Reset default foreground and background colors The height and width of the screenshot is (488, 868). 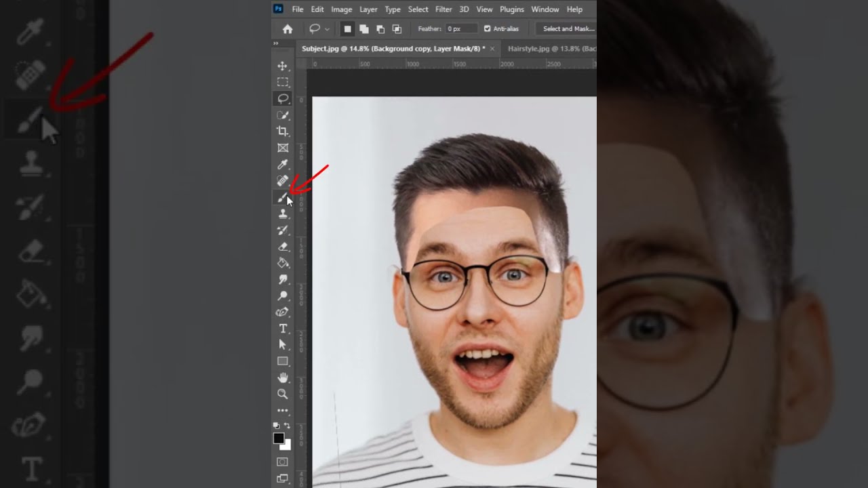click(277, 426)
